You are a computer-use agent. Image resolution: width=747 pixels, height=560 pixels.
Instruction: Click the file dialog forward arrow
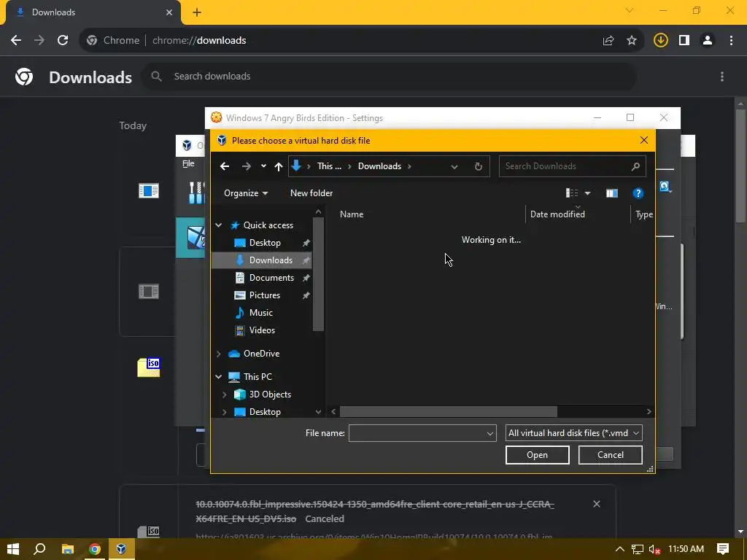point(247,166)
